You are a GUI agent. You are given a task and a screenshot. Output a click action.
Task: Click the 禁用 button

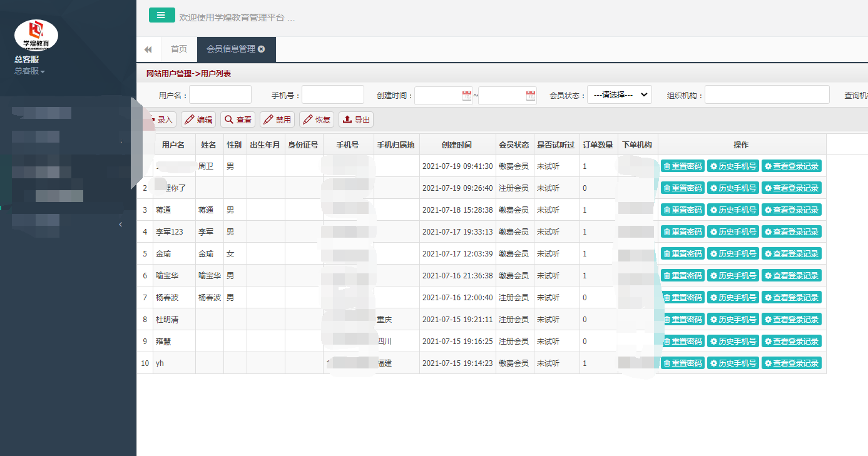point(277,120)
